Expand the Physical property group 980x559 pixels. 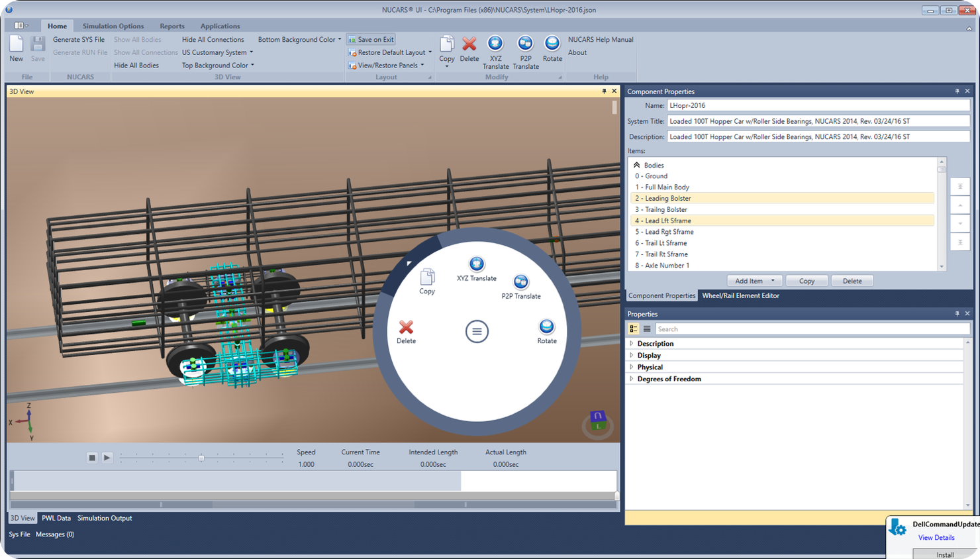pos(631,367)
